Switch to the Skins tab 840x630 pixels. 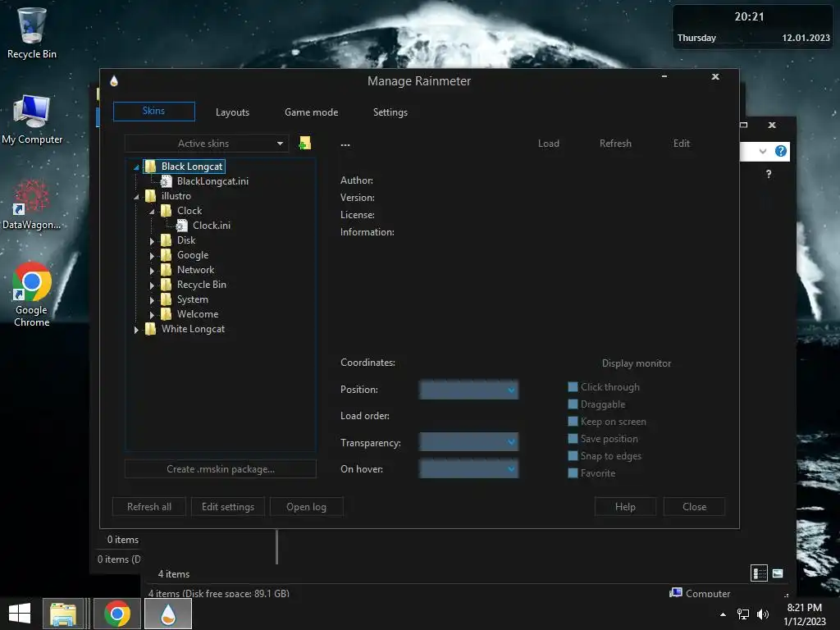coord(153,112)
